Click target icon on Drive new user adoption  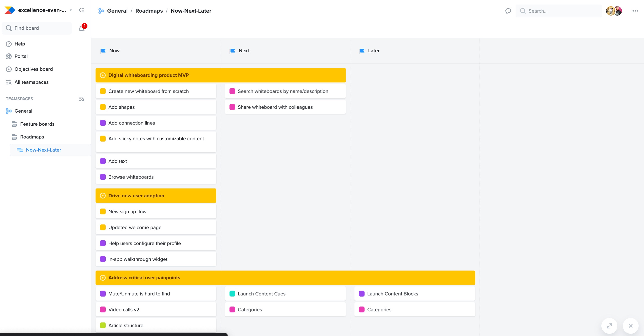tap(103, 196)
